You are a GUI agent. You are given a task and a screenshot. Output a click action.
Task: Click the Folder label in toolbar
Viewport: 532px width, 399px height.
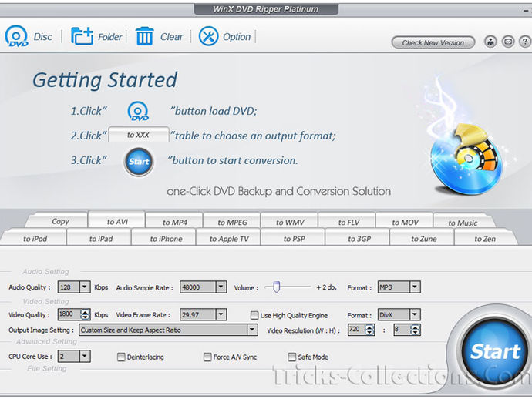point(109,37)
